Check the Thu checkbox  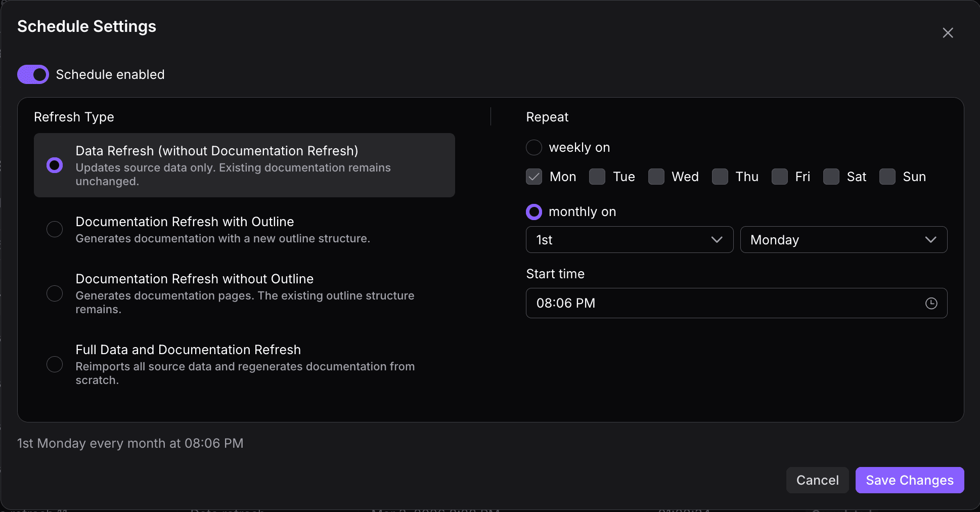pos(720,177)
